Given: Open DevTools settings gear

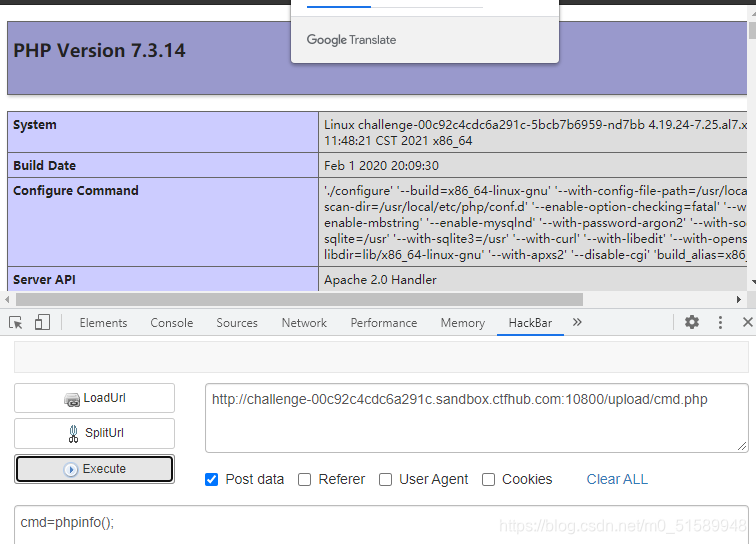Looking at the screenshot, I should (x=692, y=322).
